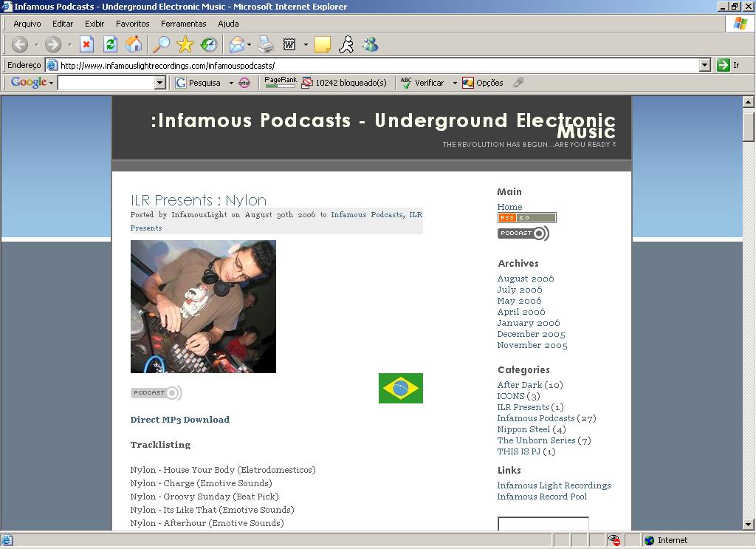Open the Home link in sidebar
The height and width of the screenshot is (549, 756).
coord(509,206)
